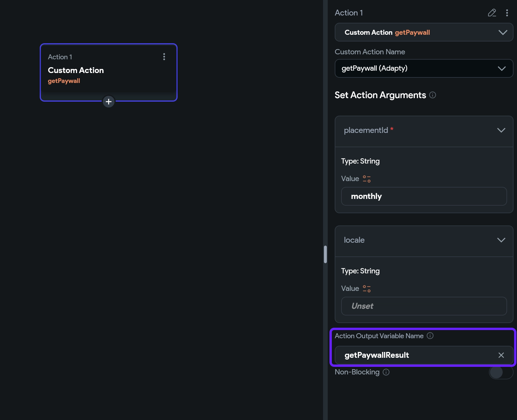
Task: Click the info icon next to Set Action Arguments
Action: click(x=433, y=95)
